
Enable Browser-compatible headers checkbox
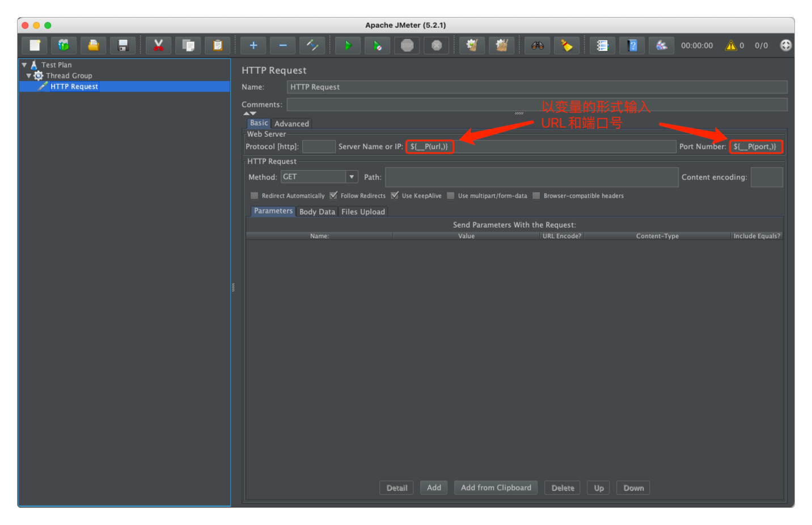click(x=536, y=196)
